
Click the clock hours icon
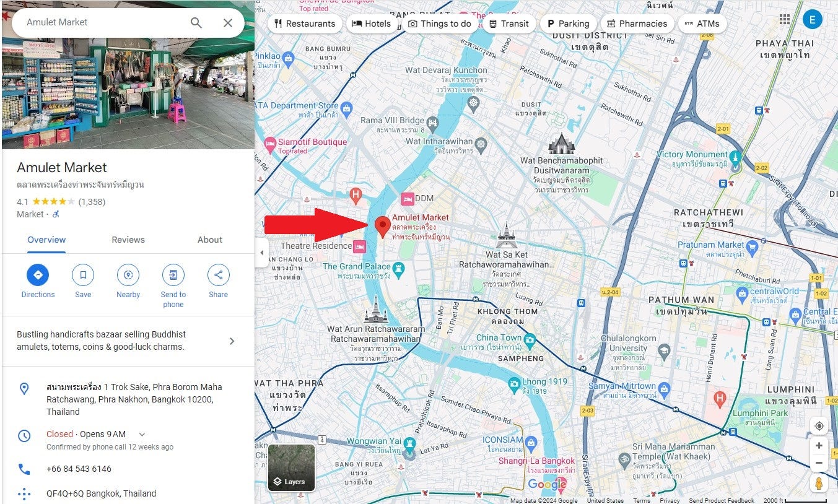click(24, 436)
